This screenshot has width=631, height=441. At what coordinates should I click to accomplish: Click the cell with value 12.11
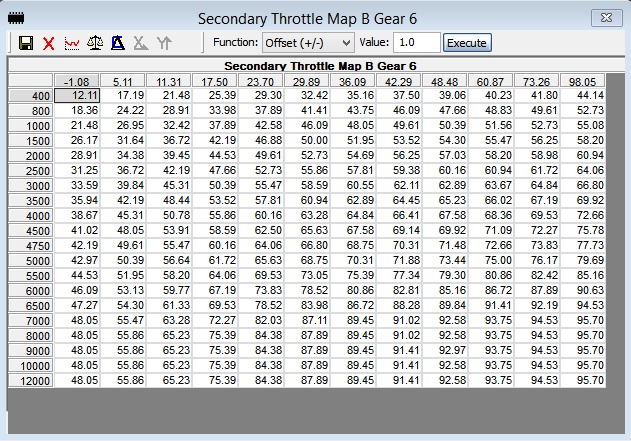tap(77, 95)
